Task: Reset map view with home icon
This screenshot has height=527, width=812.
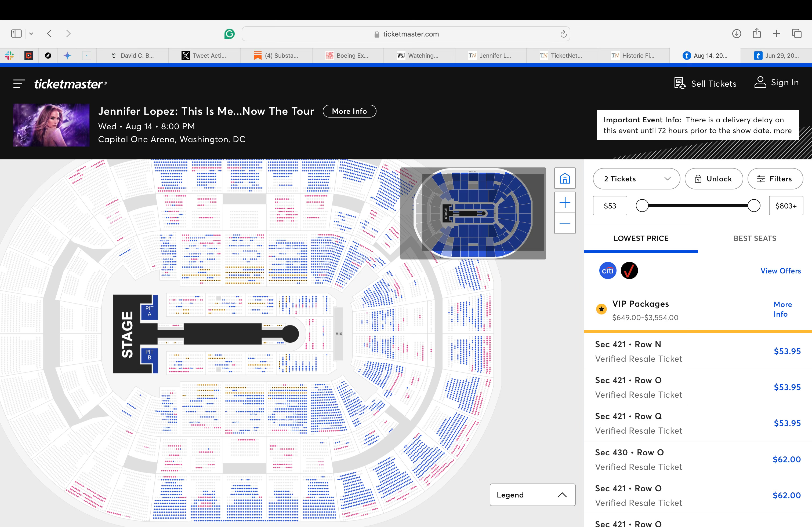Action: point(565,178)
